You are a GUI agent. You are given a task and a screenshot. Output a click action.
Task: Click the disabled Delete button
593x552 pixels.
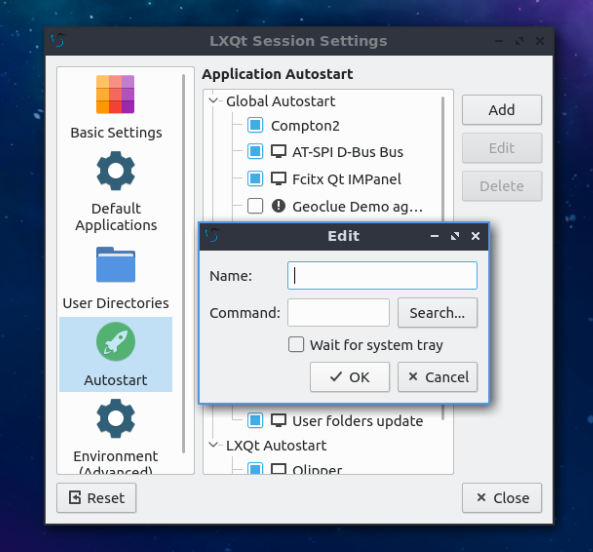(x=502, y=186)
